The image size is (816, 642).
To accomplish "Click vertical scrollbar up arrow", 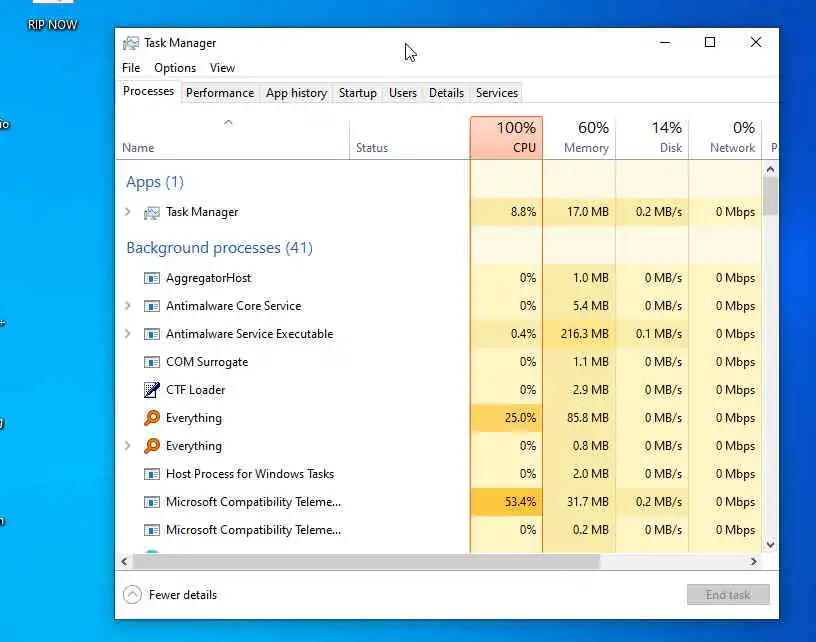I will coord(770,170).
